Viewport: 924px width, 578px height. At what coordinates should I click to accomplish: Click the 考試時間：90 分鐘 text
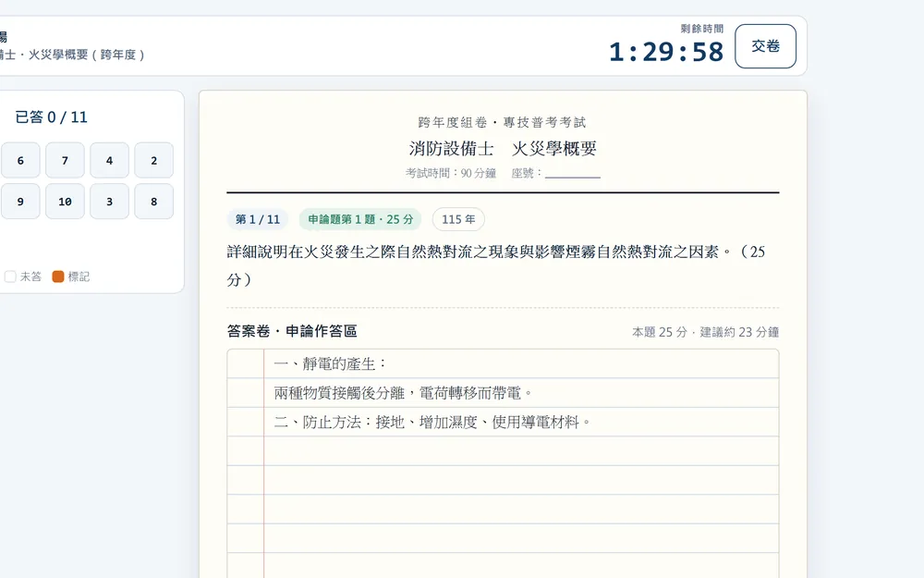(451, 174)
